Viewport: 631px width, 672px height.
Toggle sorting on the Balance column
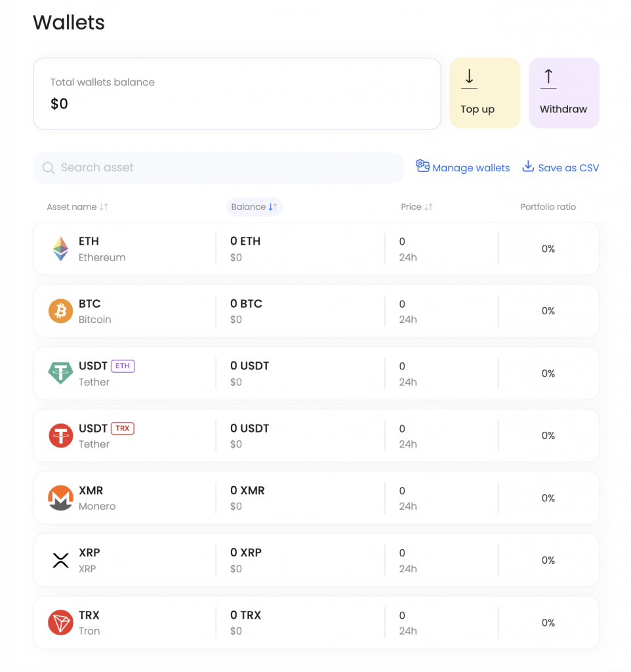click(x=254, y=207)
